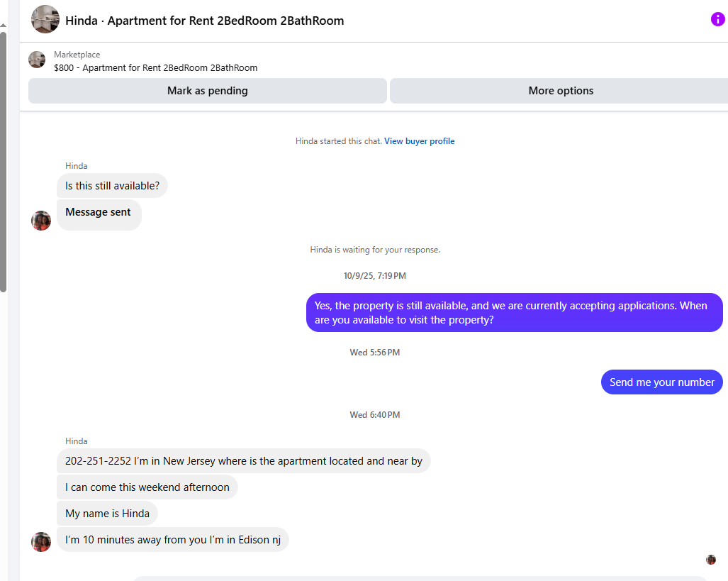This screenshot has height=581, width=728.
Task: Click Hinda's avatar beside the Edison NJ message
Action: tap(41, 542)
